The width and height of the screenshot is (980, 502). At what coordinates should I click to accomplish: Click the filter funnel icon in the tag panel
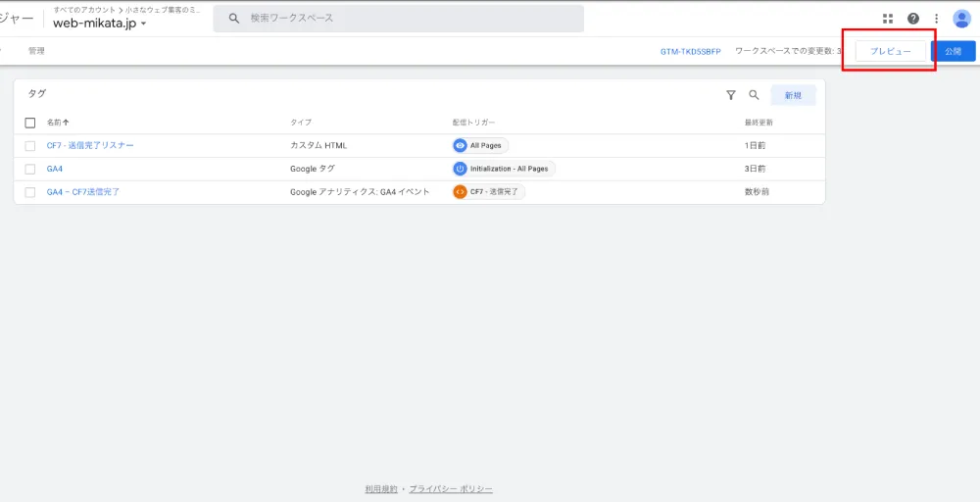tap(731, 95)
